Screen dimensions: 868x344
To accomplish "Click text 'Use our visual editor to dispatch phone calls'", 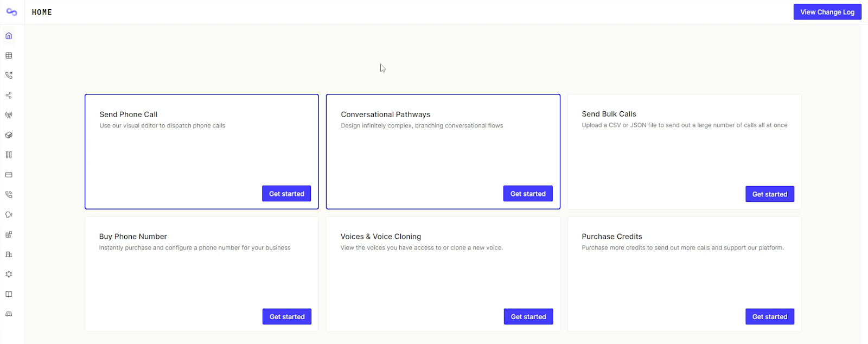I will (x=162, y=126).
